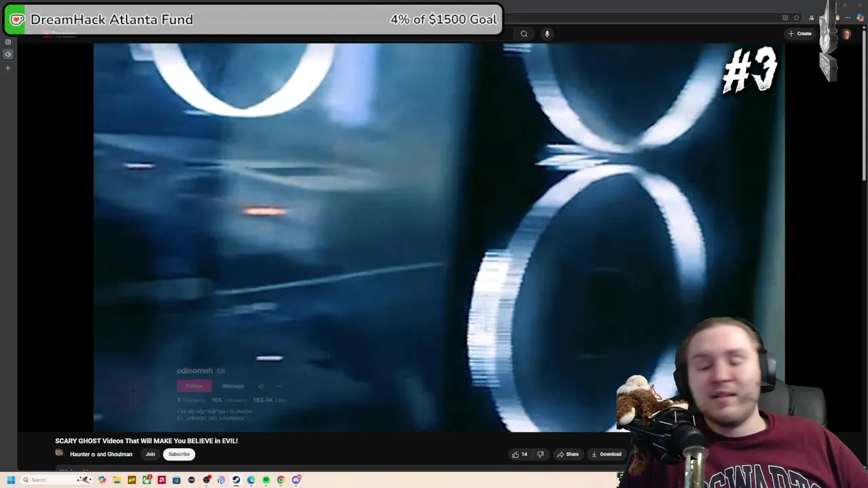Click the video title SCARY GHOST Videos
The height and width of the screenshot is (488, 868).
point(146,441)
